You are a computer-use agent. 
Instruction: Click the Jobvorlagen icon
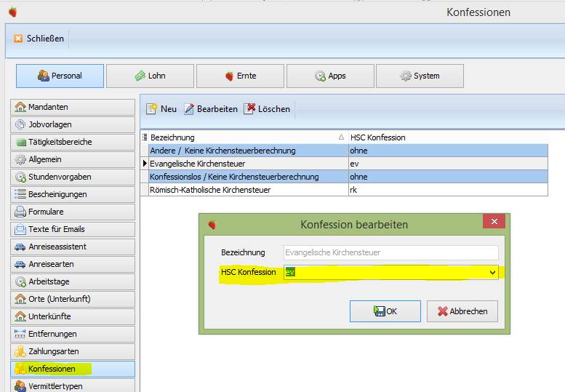(20, 124)
